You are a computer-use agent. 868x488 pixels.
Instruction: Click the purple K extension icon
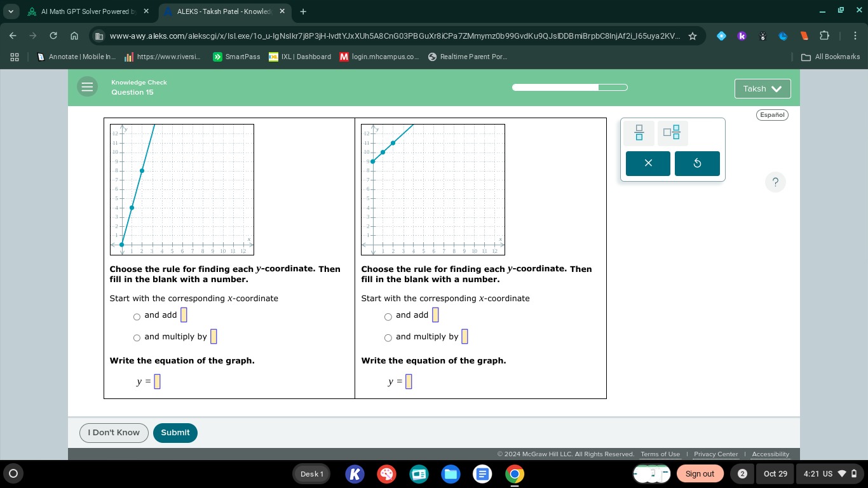click(x=742, y=36)
